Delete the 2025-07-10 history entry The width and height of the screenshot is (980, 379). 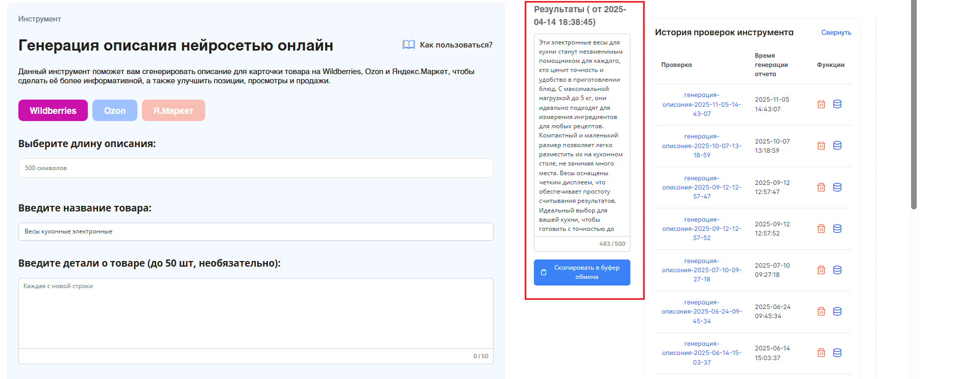tap(821, 270)
